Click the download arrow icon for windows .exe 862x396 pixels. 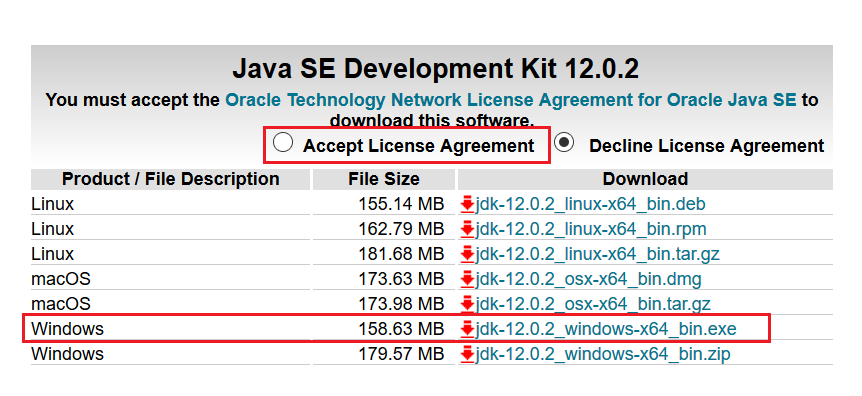click(x=467, y=329)
